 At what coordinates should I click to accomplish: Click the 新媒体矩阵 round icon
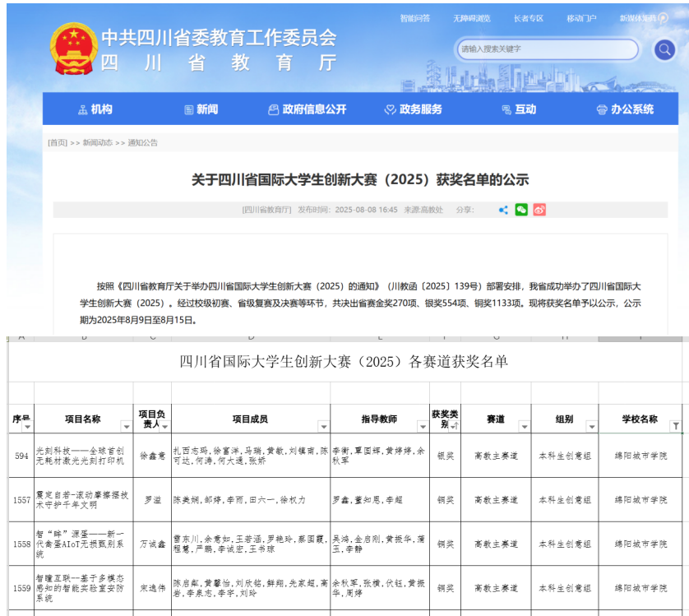664,18
